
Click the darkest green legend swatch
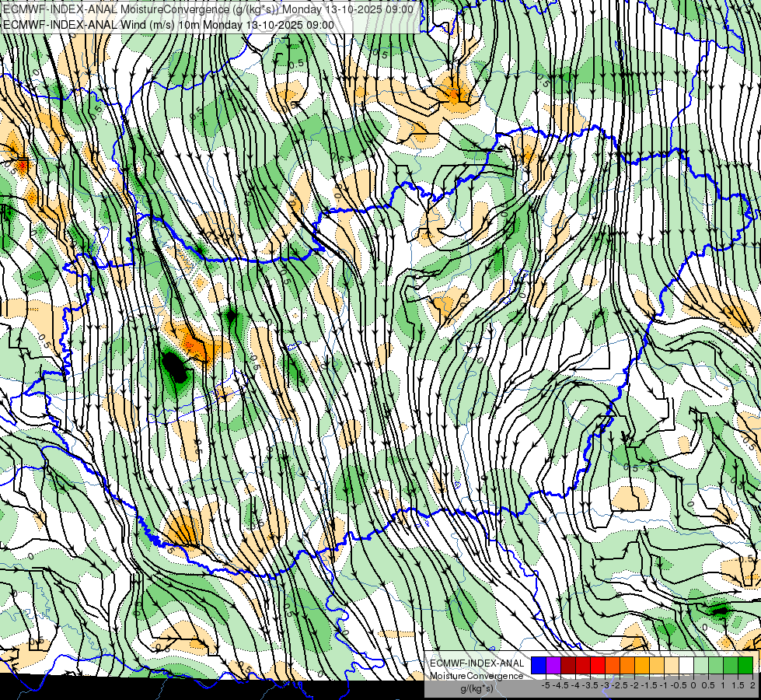tap(745, 665)
